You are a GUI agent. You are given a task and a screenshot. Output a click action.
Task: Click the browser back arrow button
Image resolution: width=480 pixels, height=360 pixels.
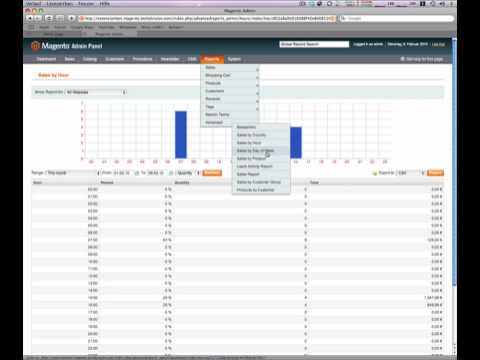pyautogui.click(x=30, y=18)
